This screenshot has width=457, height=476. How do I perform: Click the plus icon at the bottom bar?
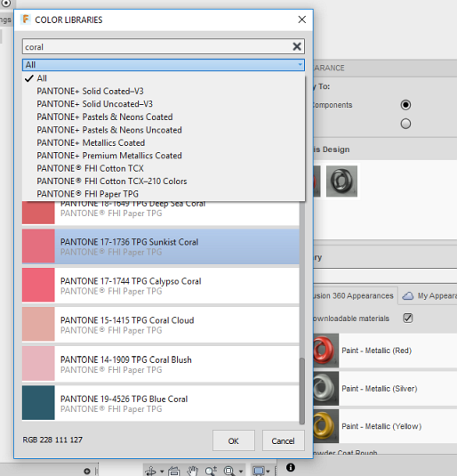[x=87, y=472]
